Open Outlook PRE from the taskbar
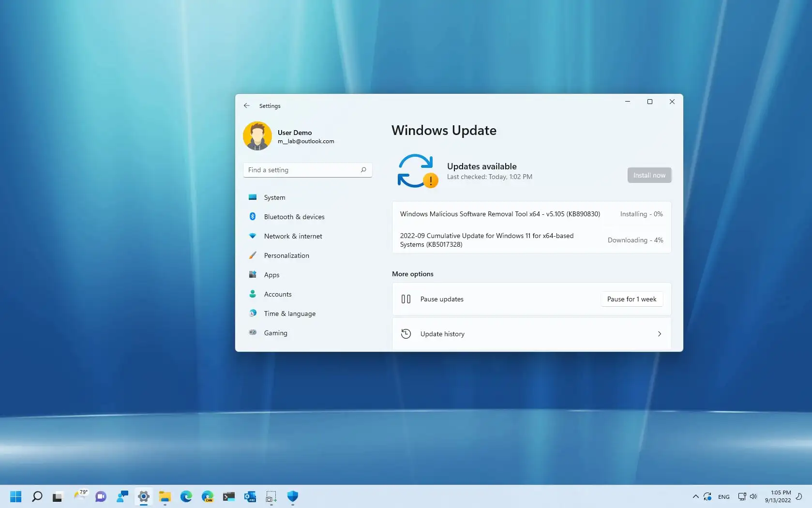 pyautogui.click(x=250, y=496)
